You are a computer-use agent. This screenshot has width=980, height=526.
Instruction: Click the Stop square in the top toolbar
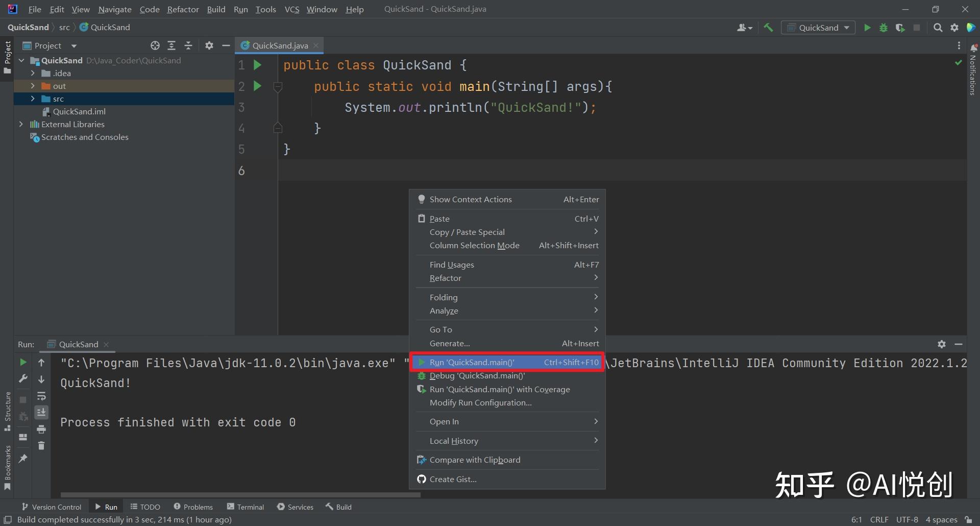[917, 28]
